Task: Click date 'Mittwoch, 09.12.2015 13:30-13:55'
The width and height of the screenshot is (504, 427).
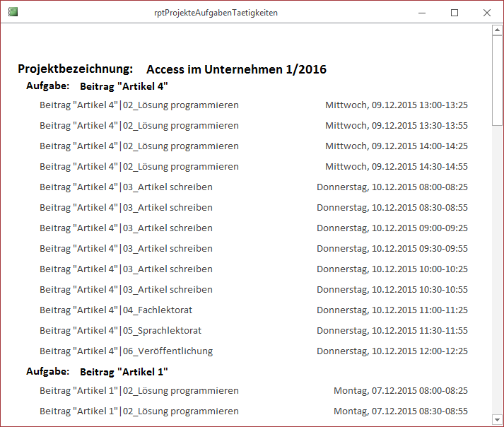Action: click(397, 126)
